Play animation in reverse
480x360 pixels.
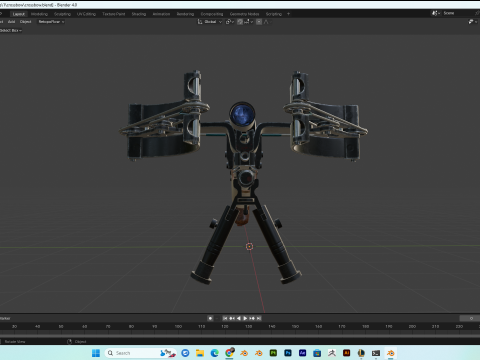[x=239, y=318]
